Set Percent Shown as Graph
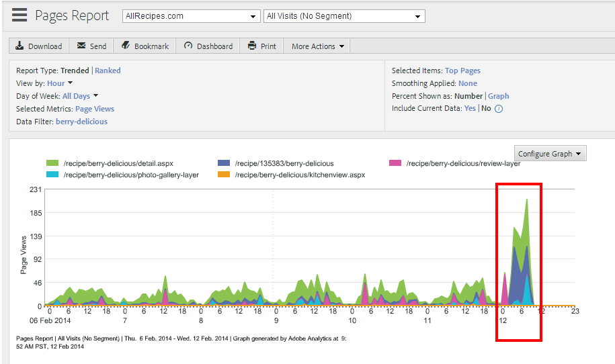615x364 pixels. point(498,96)
